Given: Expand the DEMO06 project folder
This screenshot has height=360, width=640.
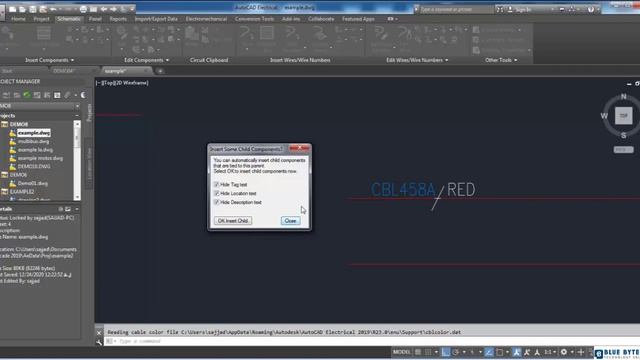Looking at the screenshot, I should tap(4, 175).
